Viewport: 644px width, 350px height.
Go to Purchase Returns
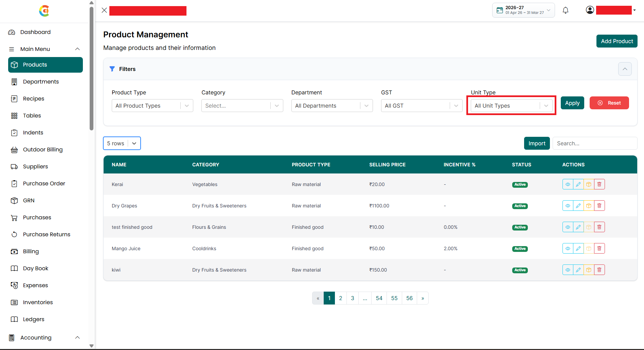coord(46,234)
